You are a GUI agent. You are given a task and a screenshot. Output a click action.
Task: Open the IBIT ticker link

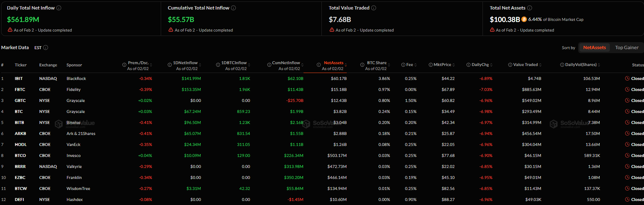click(x=19, y=78)
